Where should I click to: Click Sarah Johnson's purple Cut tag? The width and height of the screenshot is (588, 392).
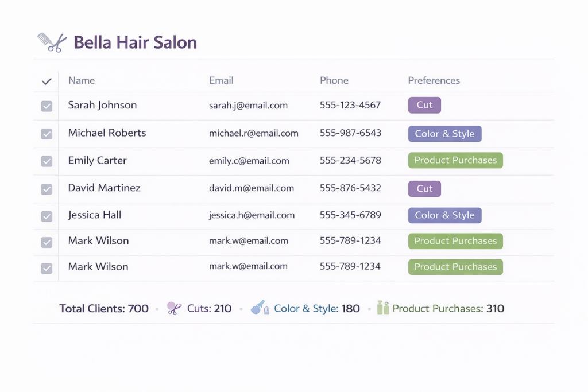point(424,105)
